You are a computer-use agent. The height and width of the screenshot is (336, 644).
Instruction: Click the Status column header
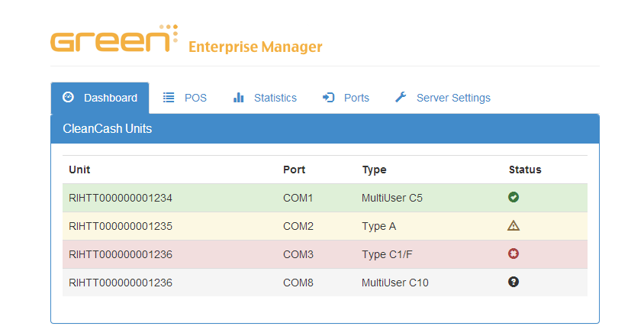(x=525, y=170)
